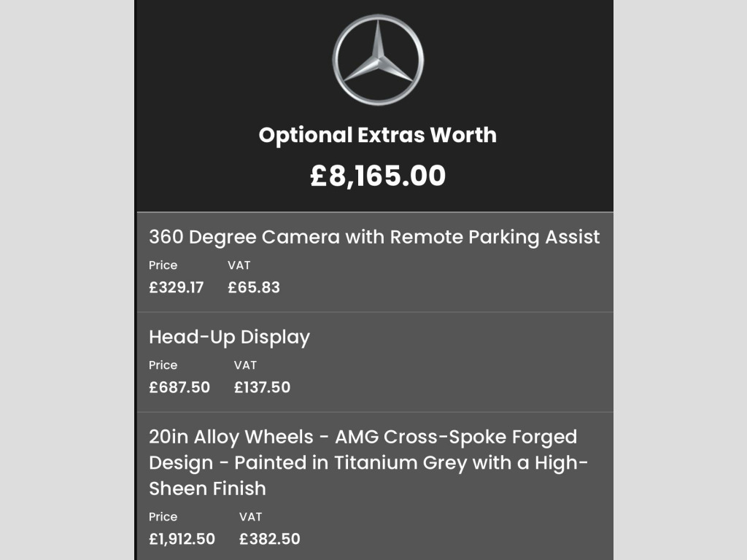
Task: Click the £137.50 Head-Up Display VAT
Action: tap(262, 387)
